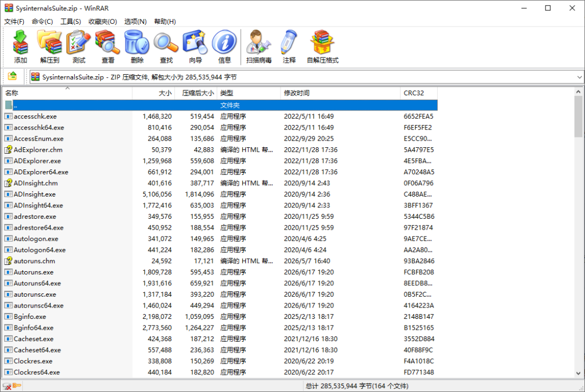The image size is (585, 392).
Task: Select the Bginfo64.exe file name
Action: 34,328
